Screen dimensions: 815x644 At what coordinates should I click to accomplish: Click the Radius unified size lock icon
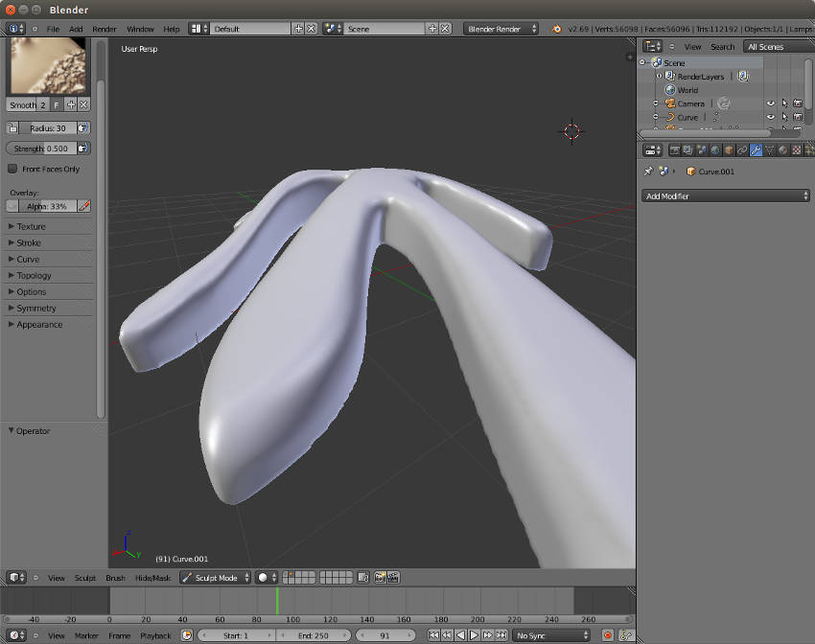coord(12,127)
